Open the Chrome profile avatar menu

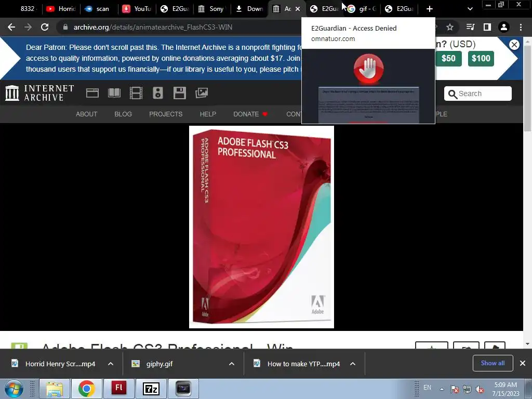click(x=504, y=27)
